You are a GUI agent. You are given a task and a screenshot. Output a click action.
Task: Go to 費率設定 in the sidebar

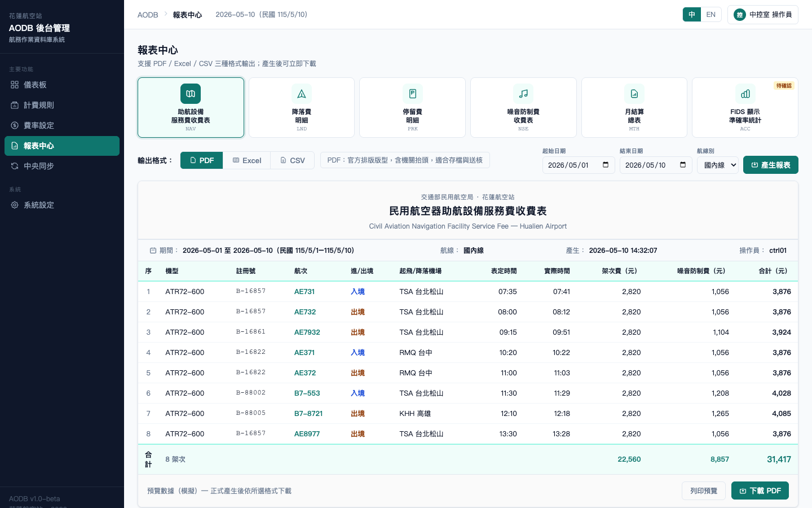pos(62,125)
